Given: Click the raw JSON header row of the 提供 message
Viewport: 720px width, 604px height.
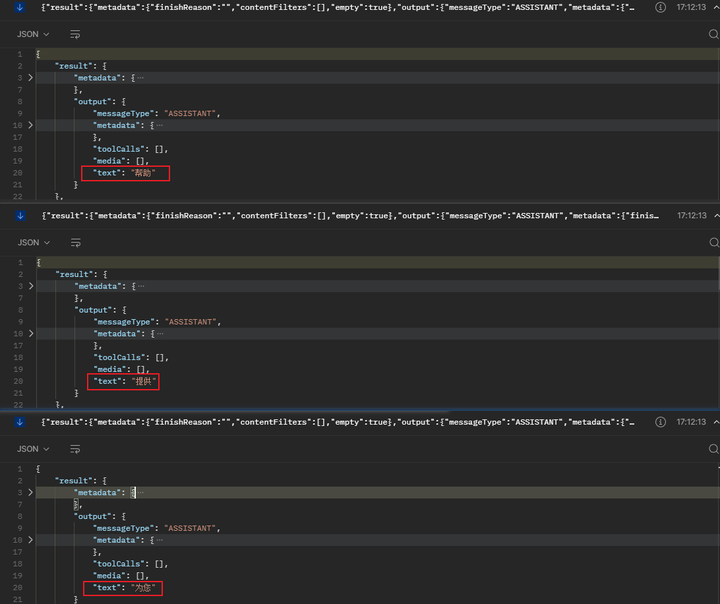Looking at the screenshot, I should coord(350,215).
